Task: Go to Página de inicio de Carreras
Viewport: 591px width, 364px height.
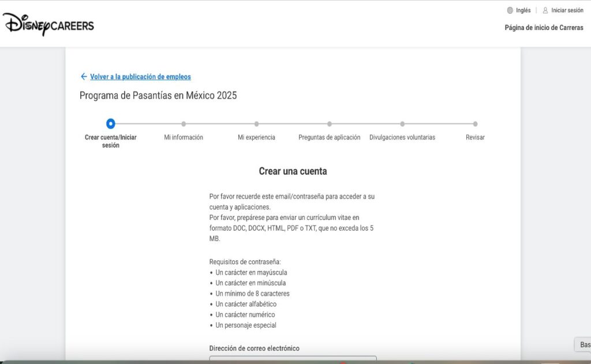Action: coord(544,28)
